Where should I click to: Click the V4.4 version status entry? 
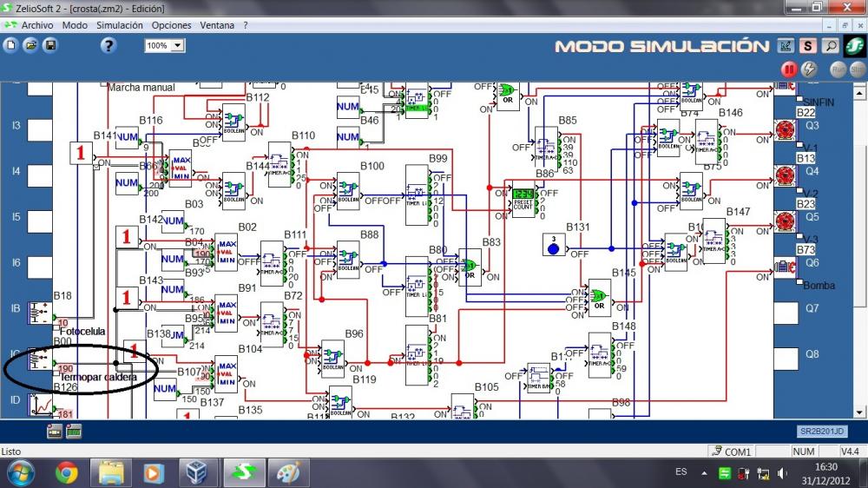coord(850,452)
